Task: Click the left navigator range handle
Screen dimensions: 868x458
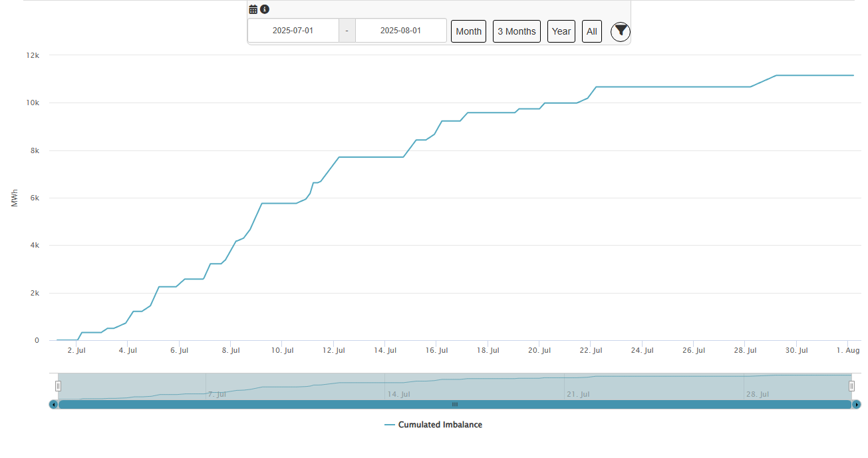Action: (58, 386)
